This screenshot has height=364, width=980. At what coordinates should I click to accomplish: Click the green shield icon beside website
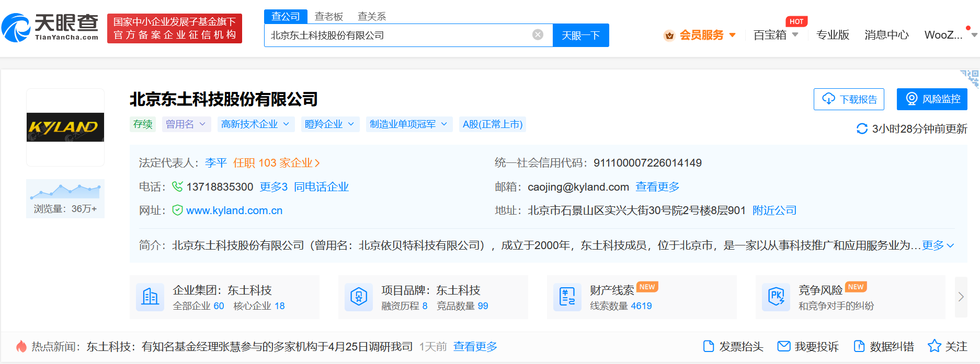(x=177, y=210)
